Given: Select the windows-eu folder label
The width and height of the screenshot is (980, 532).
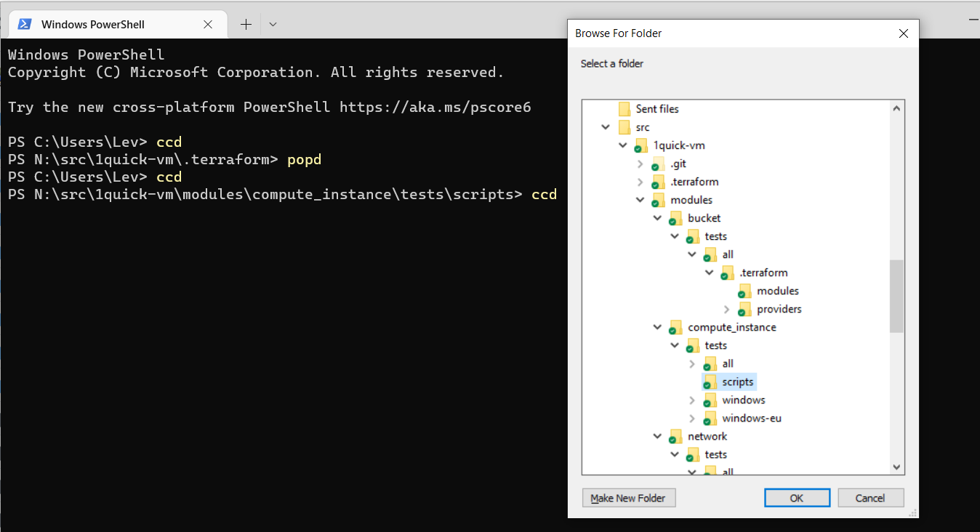Looking at the screenshot, I should 752,418.
